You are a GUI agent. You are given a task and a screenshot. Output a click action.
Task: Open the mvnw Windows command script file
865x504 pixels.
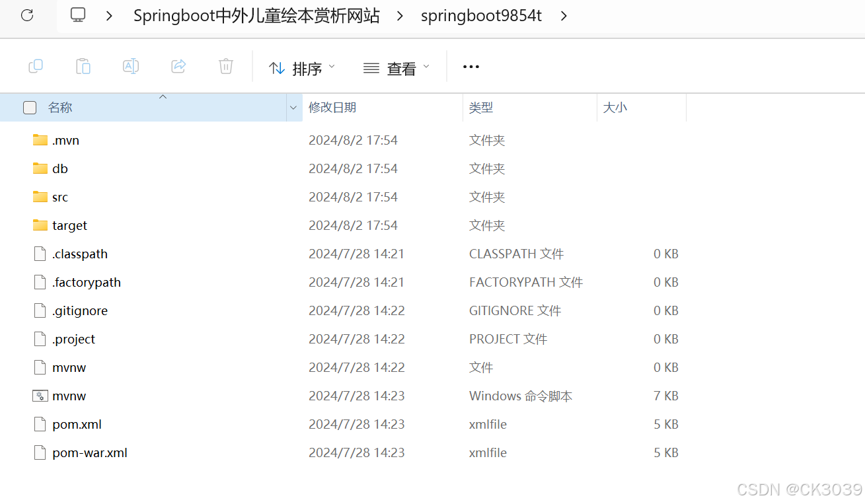pyautogui.click(x=69, y=396)
